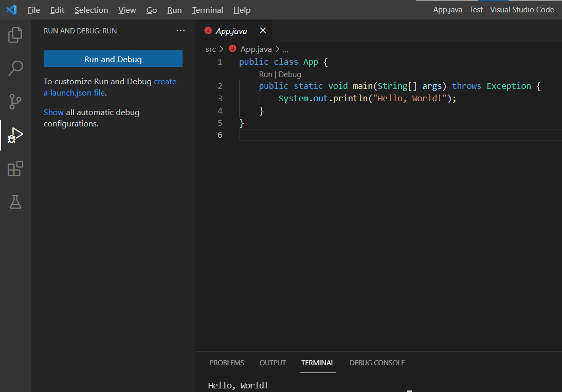This screenshot has width=562, height=392.
Task: Click the Run and Debug button
Action: coord(113,59)
